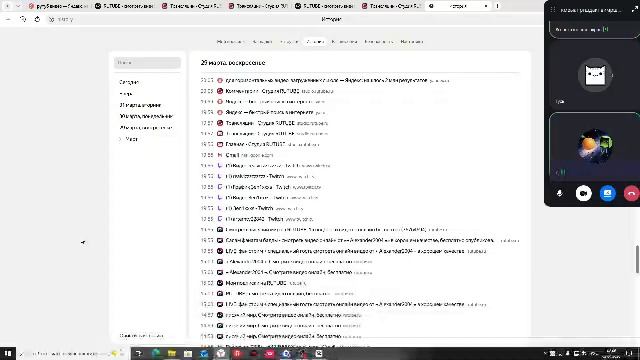Reload the page with the refresh icon

[37, 19]
